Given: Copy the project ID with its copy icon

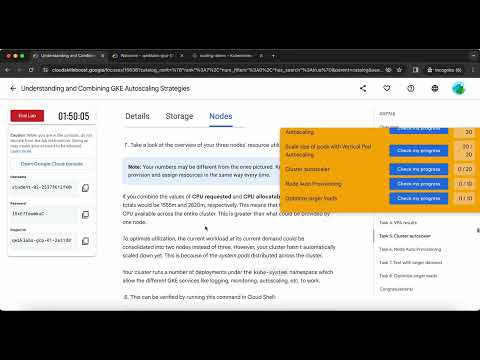Looking at the screenshot, I should click(85, 241).
